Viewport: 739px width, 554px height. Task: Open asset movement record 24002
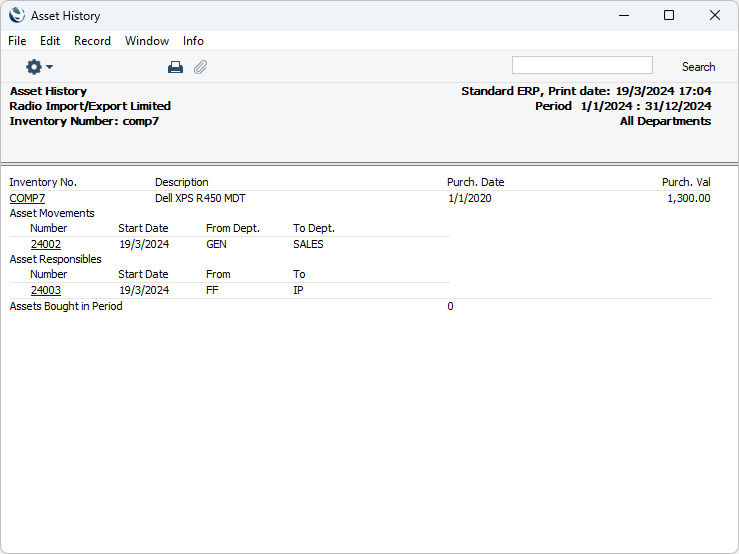[x=46, y=244]
